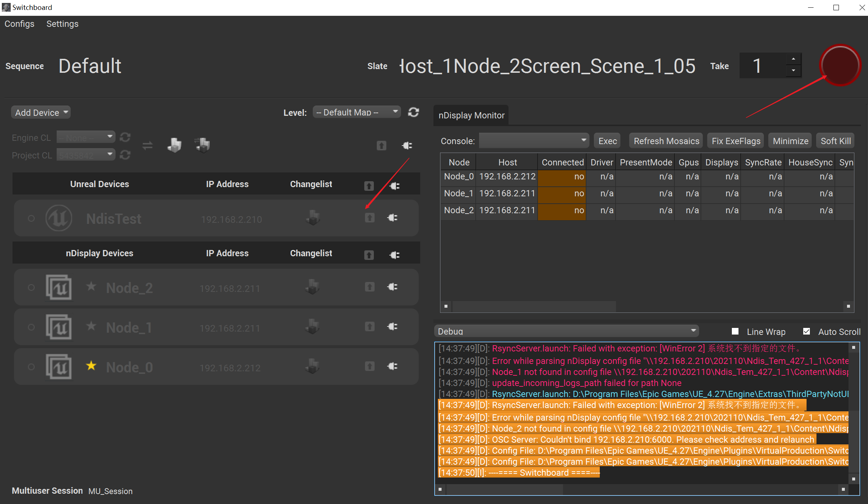This screenshot has width=868, height=504.
Task: Click Fix ExeFlags button
Action: pyautogui.click(x=736, y=141)
